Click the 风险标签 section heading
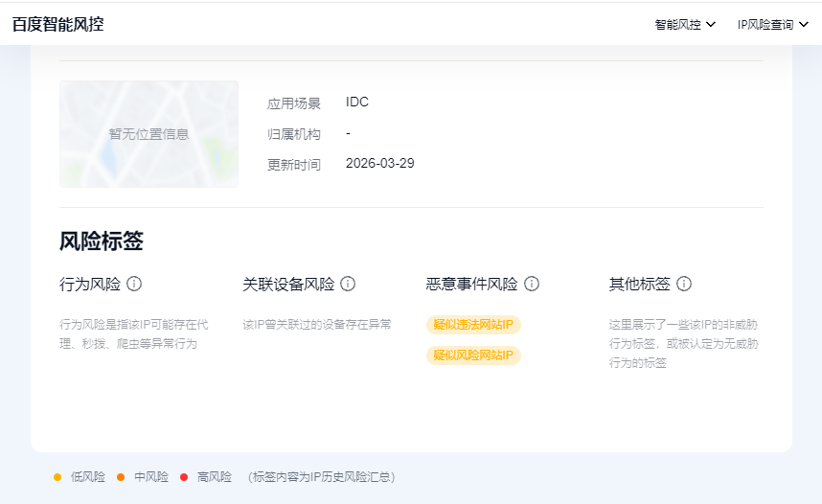 (x=102, y=241)
